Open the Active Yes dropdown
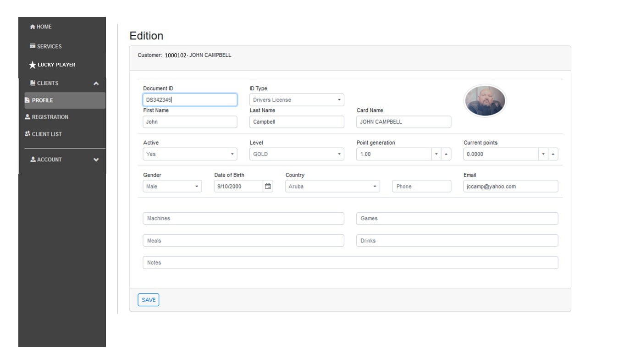This screenshot has height=364, width=624. 190,154
